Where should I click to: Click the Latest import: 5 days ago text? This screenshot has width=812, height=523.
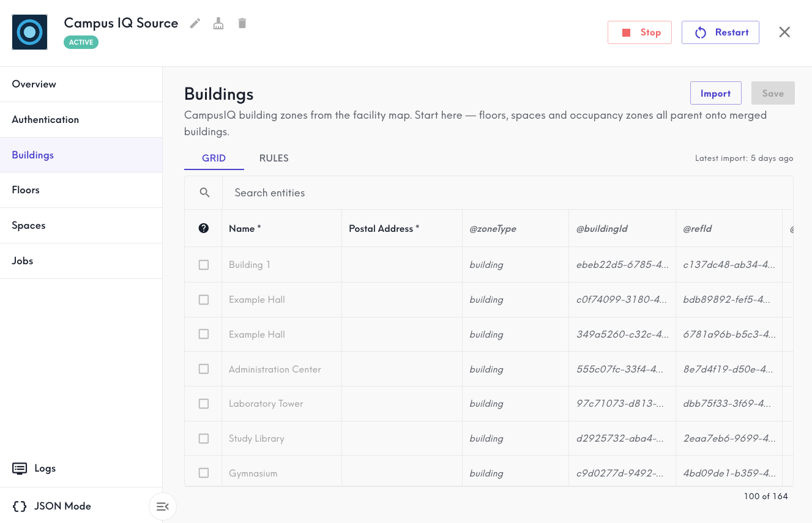click(744, 158)
